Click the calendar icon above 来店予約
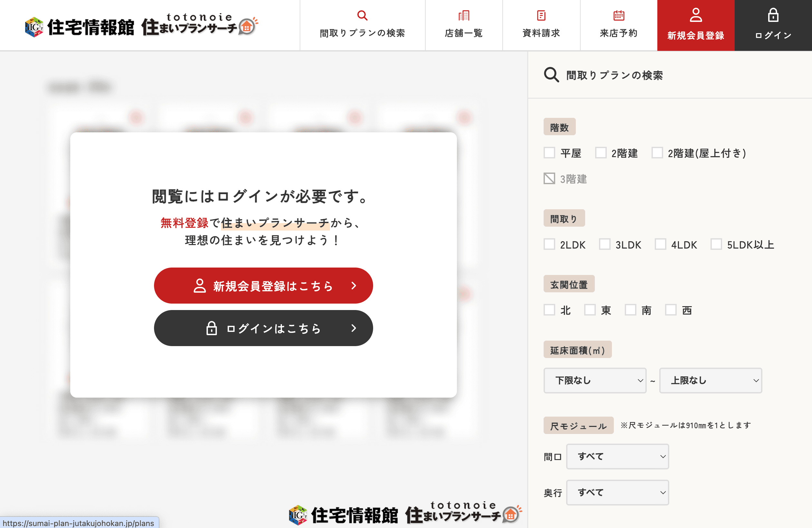 click(x=619, y=15)
